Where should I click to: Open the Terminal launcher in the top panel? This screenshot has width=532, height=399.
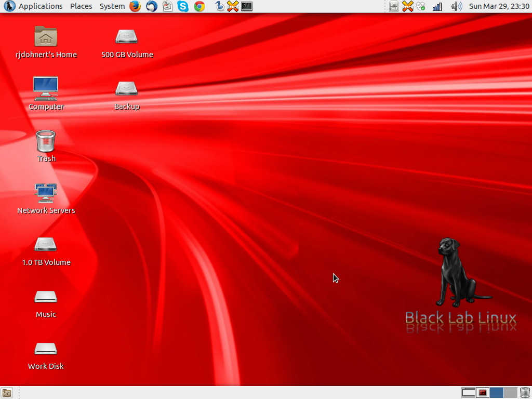pyautogui.click(x=247, y=6)
